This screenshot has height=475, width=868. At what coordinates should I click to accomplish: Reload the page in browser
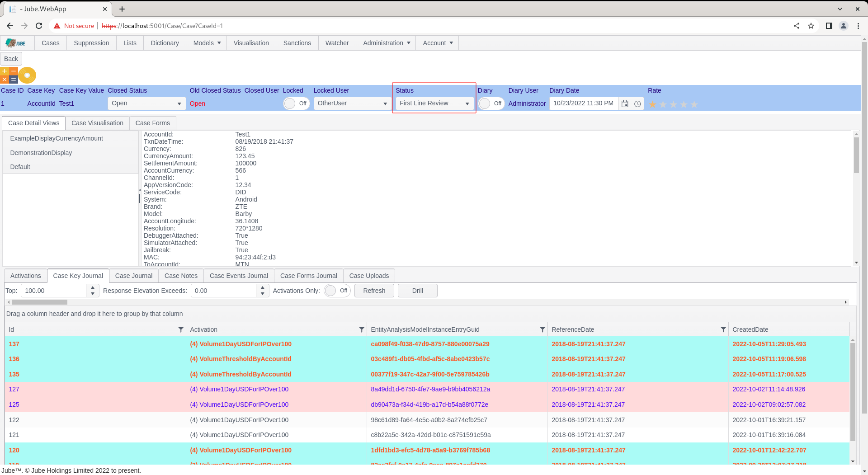click(x=39, y=26)
